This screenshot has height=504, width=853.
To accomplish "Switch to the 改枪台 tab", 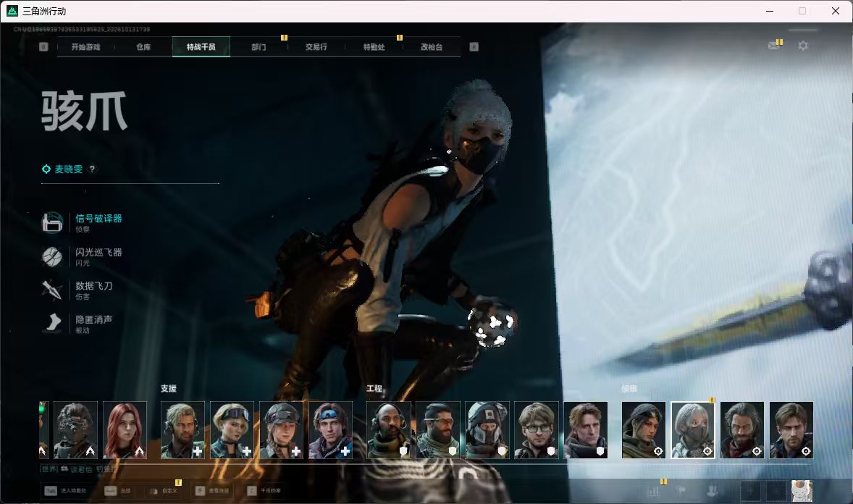I will pyautogui.click(x=432, y=47).
